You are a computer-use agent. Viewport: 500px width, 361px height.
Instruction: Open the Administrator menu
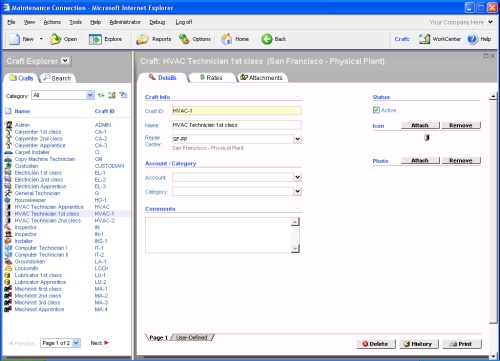coord(125,22)
